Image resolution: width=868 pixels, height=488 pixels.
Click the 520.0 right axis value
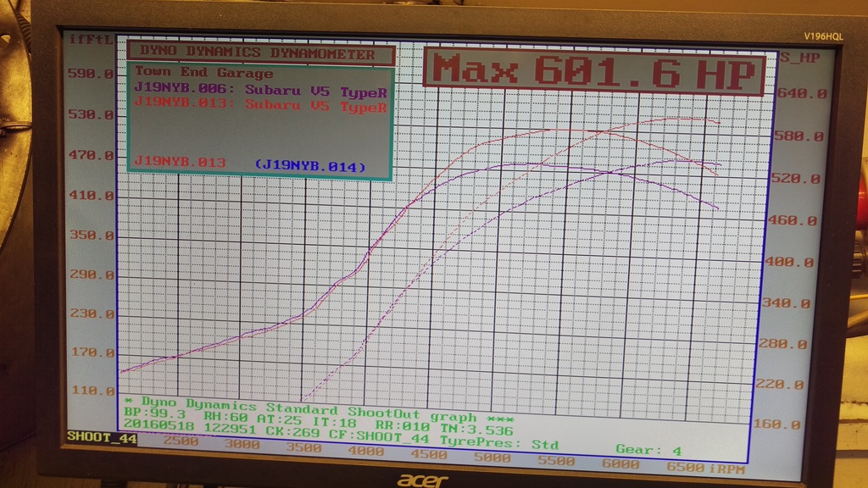pyautogui.click(x=795, y=179)
